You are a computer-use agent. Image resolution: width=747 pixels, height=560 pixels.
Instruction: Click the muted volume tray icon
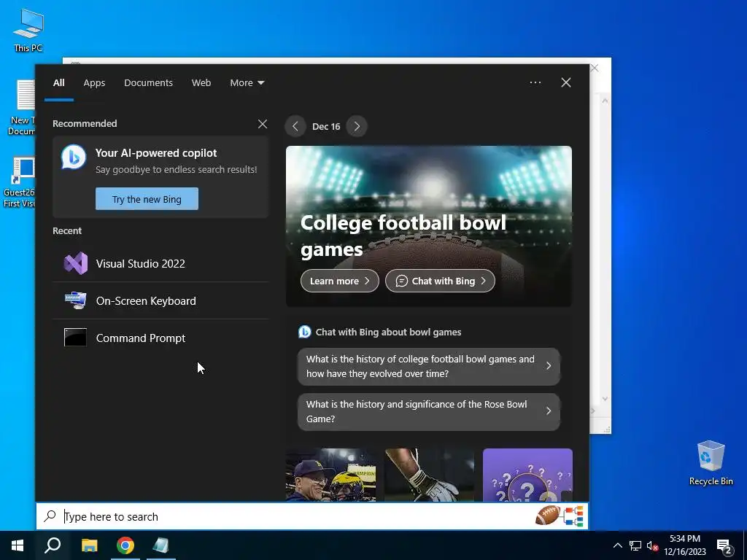[653, 545]
